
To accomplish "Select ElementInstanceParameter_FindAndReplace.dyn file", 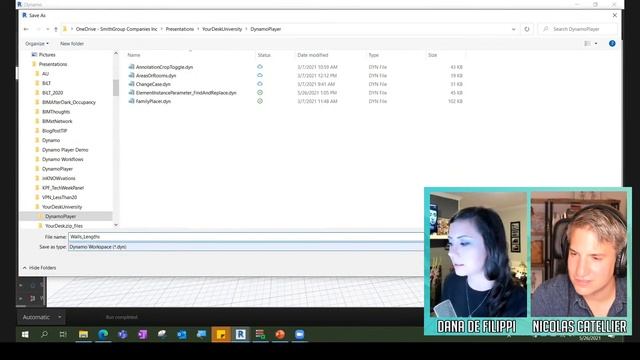I will pos(186,93).
